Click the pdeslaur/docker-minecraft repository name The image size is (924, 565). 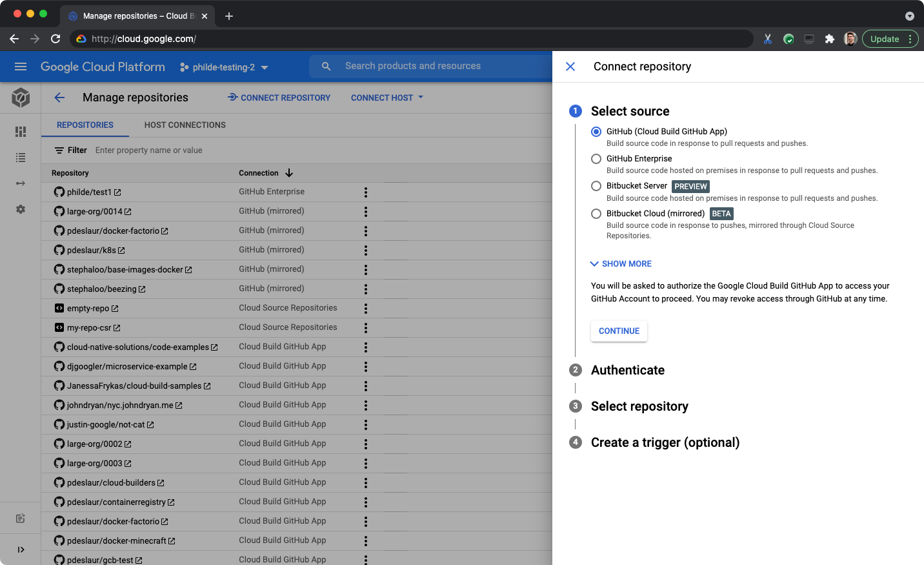(117, 541)
